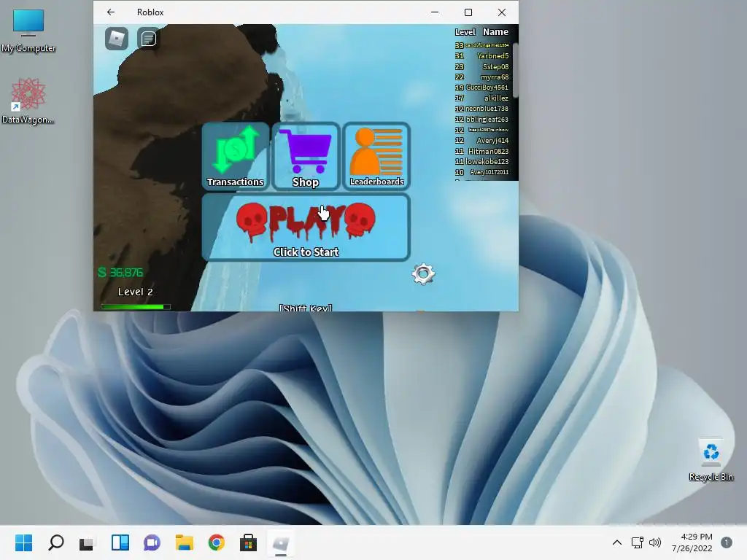Select leaderboard player neonblue1738
Image resolution: width=747 pixels, height=560 pixels.
click(x=487, y=109)
